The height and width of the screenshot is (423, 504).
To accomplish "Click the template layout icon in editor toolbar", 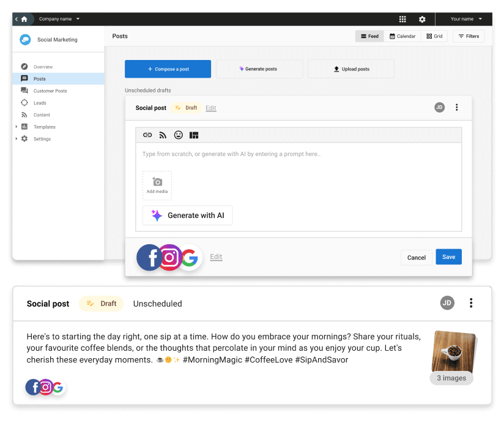I will (x=194, y=135).
